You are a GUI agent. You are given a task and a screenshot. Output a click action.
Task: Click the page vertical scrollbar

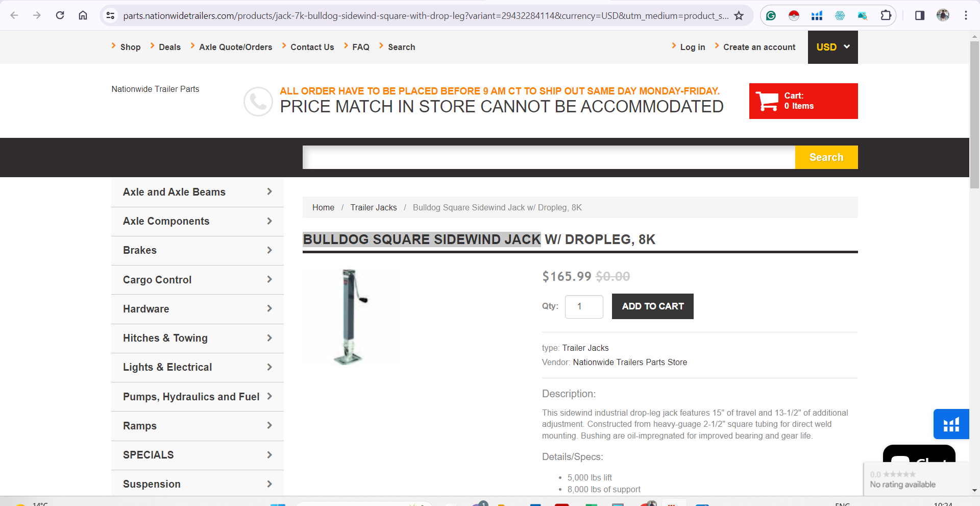(974, 115)
